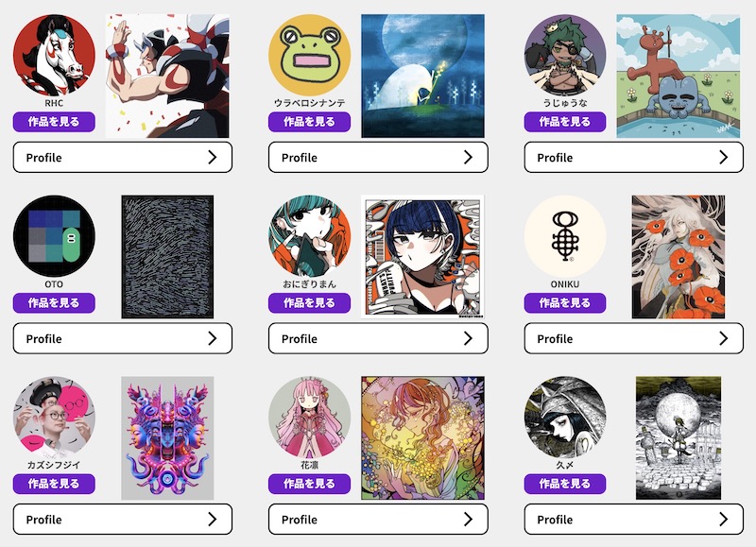The image size is (756, 547).
Task: Select OTO's blue pixel-grid avatar
Action: point(54,236)
